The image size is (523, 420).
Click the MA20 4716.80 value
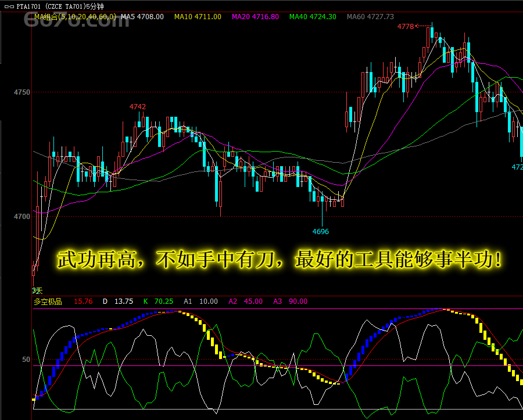pos(256,17)
